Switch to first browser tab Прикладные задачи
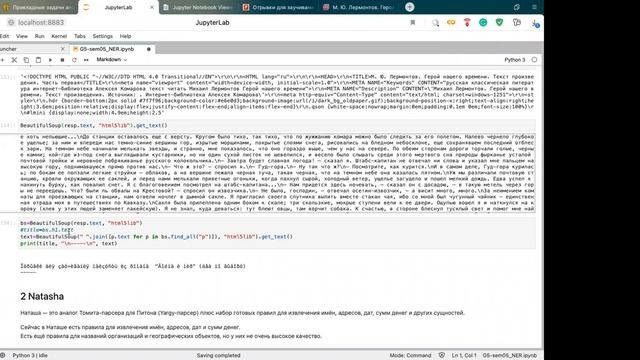The height and width of the screenshot is (360, 640). pyautogui.click(x=38, y=7)
